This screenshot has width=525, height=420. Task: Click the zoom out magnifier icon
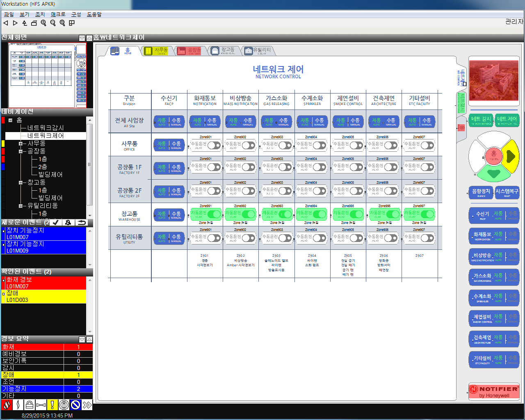53,23
